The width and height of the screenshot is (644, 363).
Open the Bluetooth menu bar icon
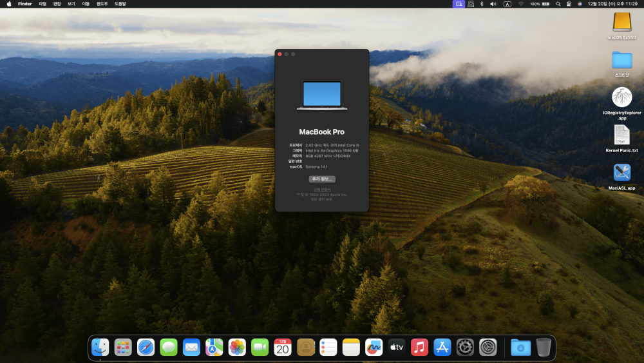tap(482, 4)
